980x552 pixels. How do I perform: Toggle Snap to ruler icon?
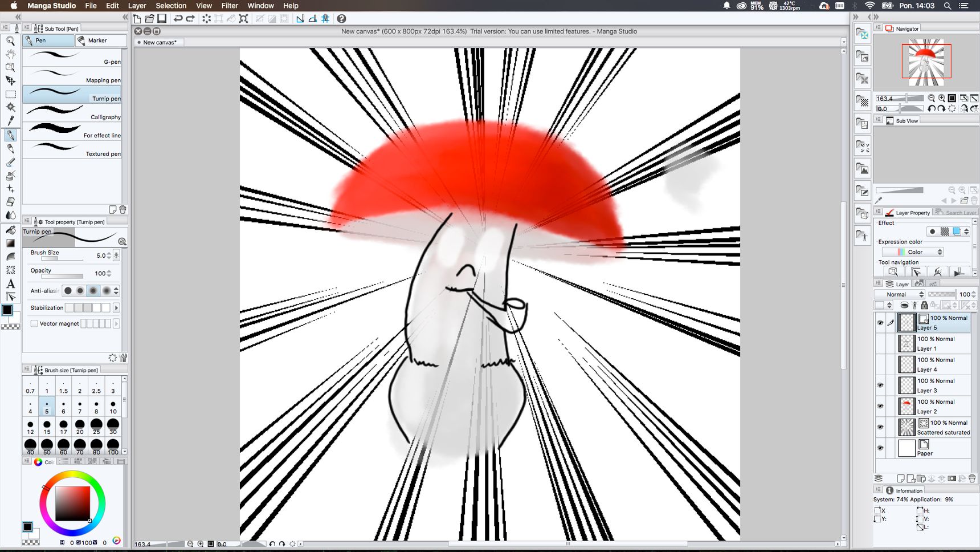(300, 19)
